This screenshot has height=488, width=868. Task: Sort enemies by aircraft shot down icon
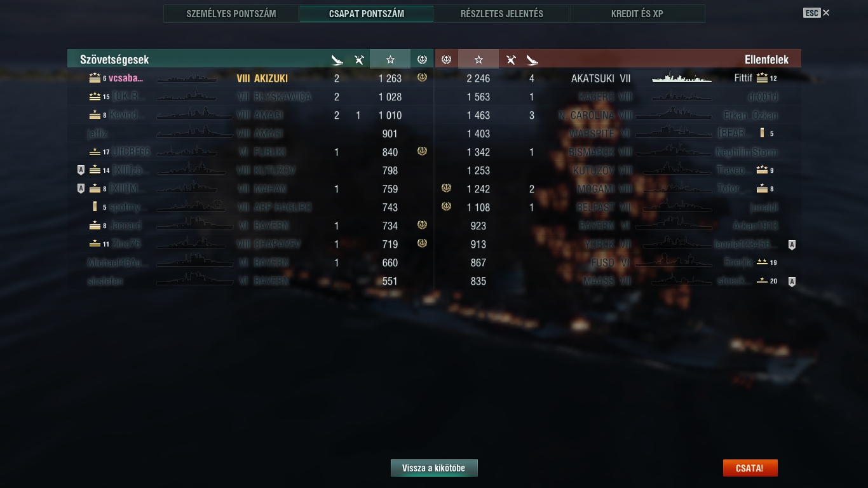[511, 60]
